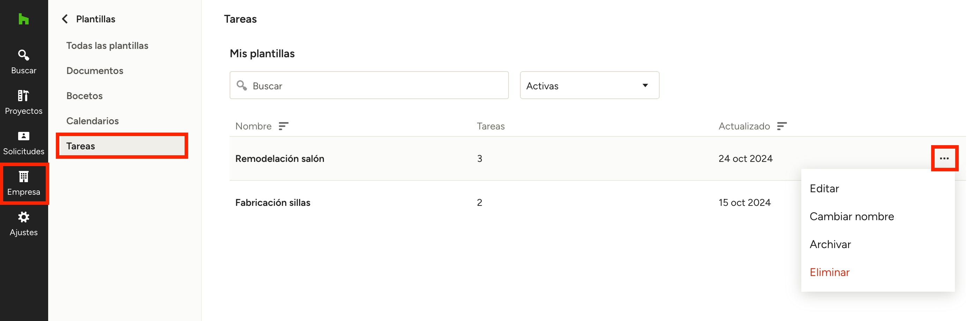Expand the Activas status dropdown
This screenshot has width=980, height=321.
pyautogui.click(x=589, y=85)
